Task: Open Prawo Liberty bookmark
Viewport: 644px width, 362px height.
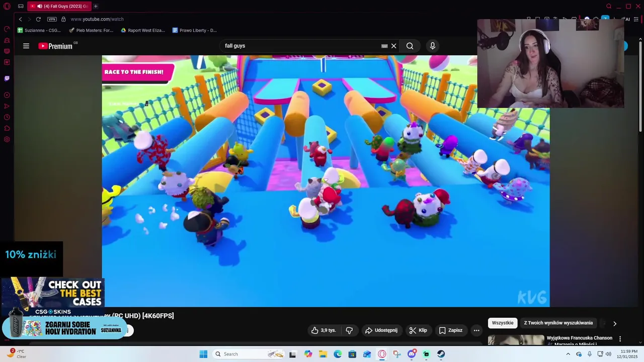Action: point(194,30)
